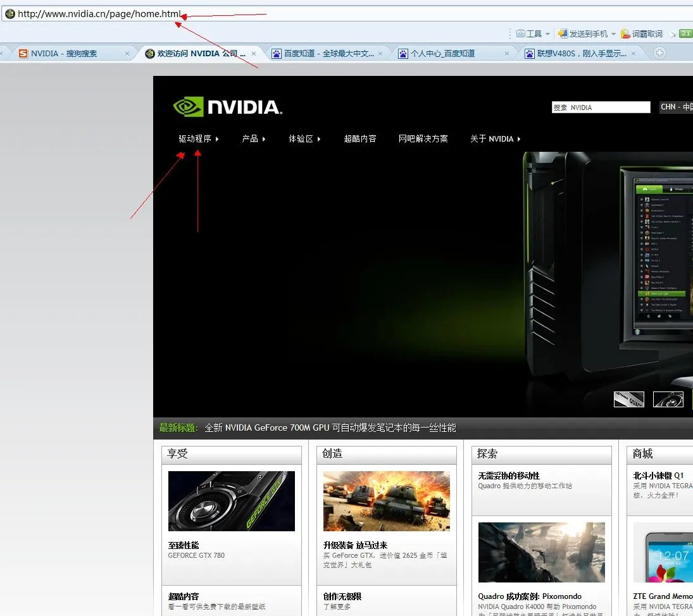
Task: Expand the arrow beside 体验区
Action: (319, 139)
